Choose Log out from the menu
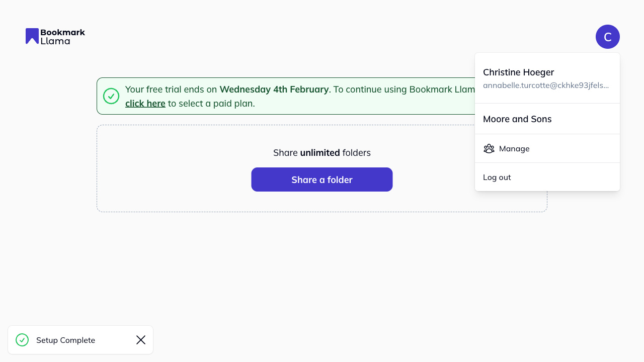The image size is (644, 362). [x=497, y=177]
